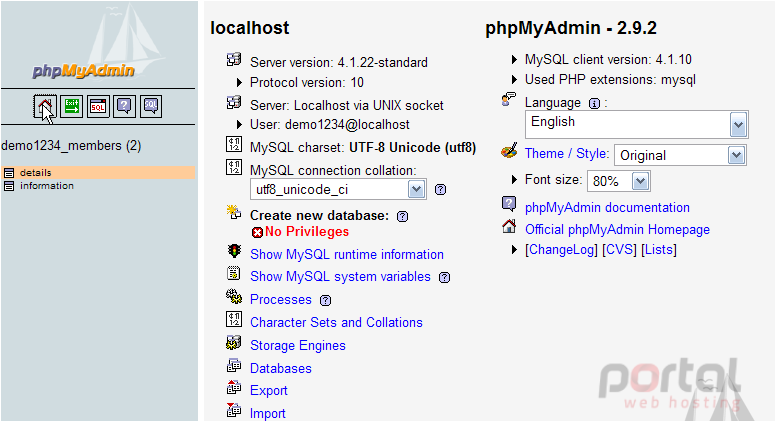Open the Export link
The height and width of the screenshot is (422, 776).
click(269, 390)
